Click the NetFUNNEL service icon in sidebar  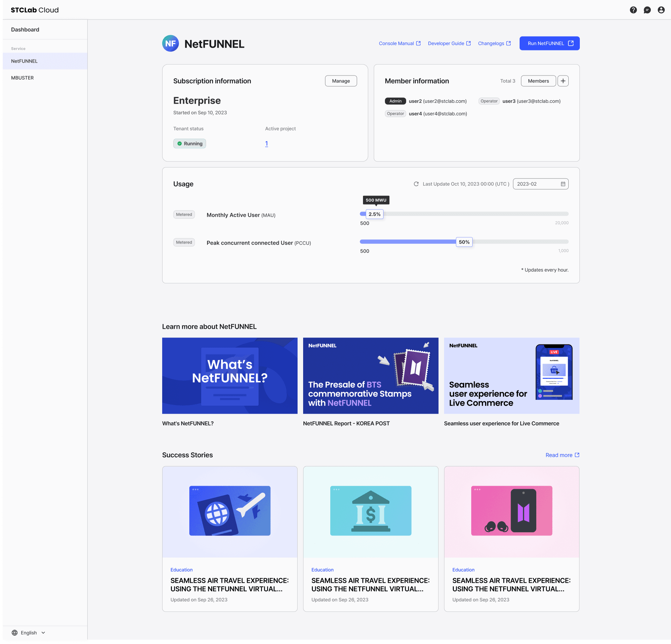click(44, 61)
